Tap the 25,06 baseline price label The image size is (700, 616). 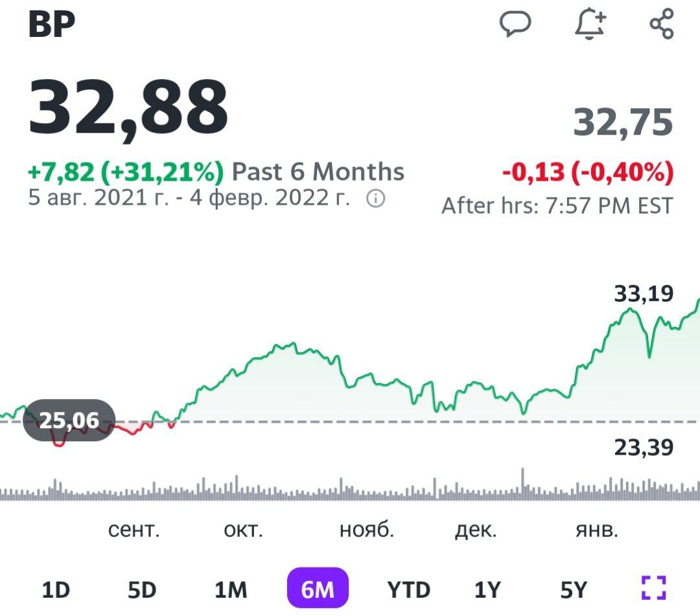tap(69, 421)
